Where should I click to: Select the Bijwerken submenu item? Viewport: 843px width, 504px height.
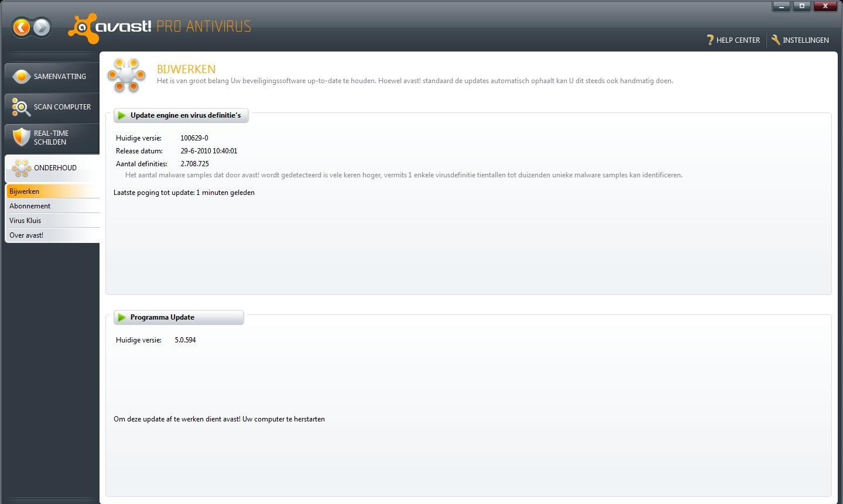(x=53, y=191)
